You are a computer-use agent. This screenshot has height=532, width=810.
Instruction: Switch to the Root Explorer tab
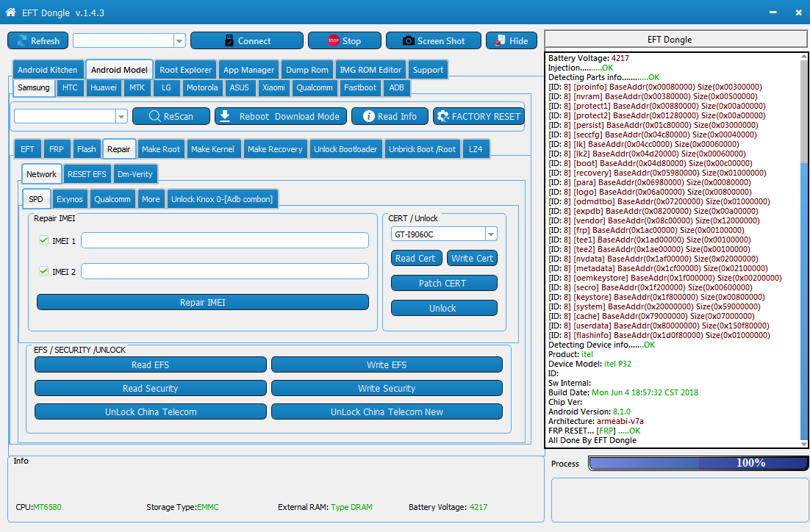pos(185,70)
